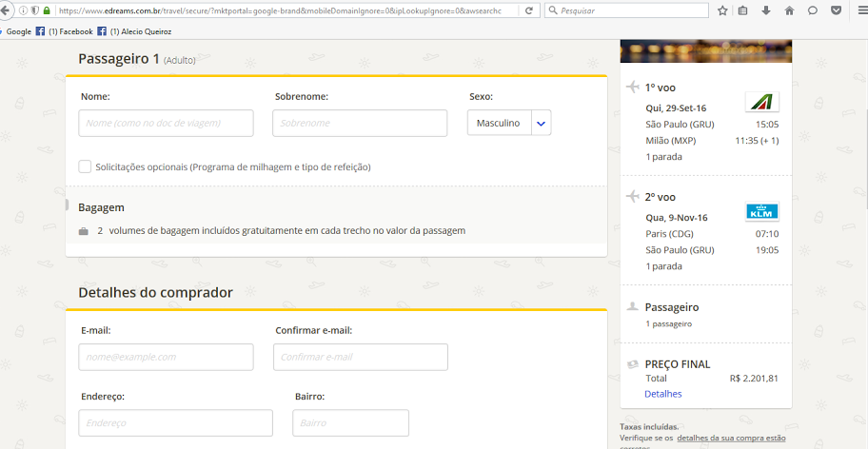Open 'detalhes da sua compra' link

(x=731, y=438)
